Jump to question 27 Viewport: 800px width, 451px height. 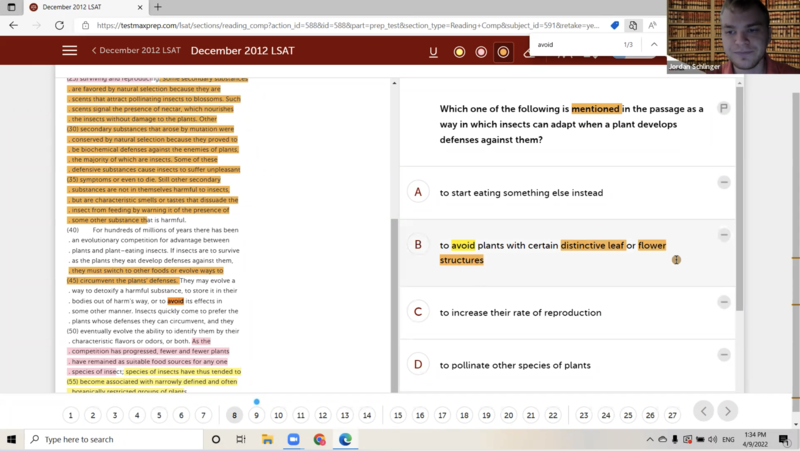pos(672,415)
